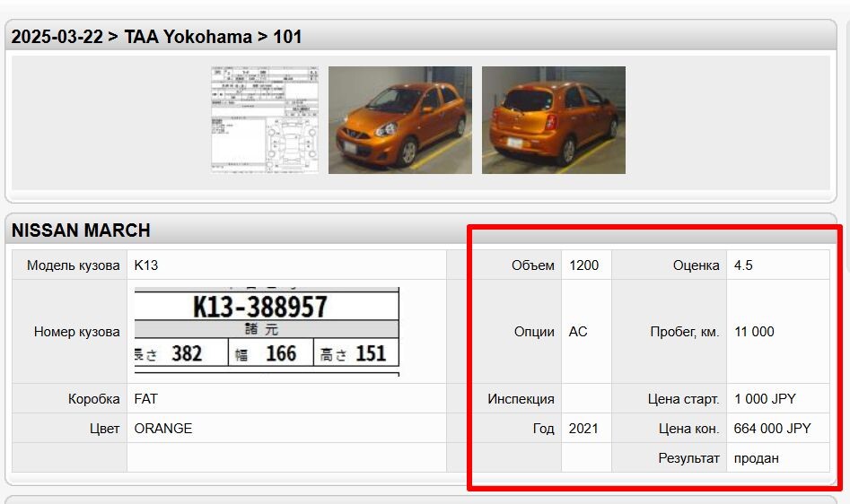Screen dimensions: 850x504
Task: Click the 'Коробка' label
Action: pyautogui.click(x=93, y=399)
